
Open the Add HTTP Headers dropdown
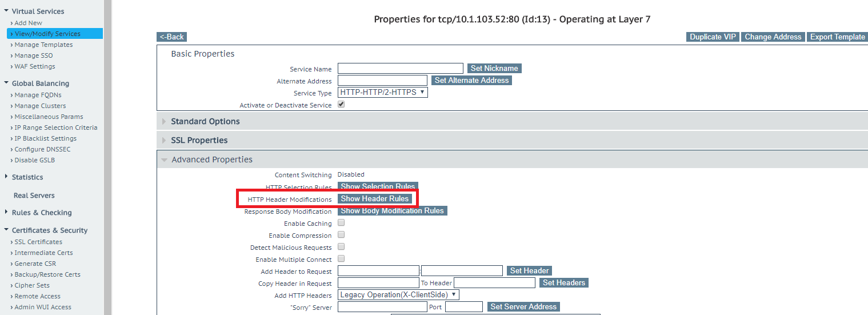pos(398,295)
